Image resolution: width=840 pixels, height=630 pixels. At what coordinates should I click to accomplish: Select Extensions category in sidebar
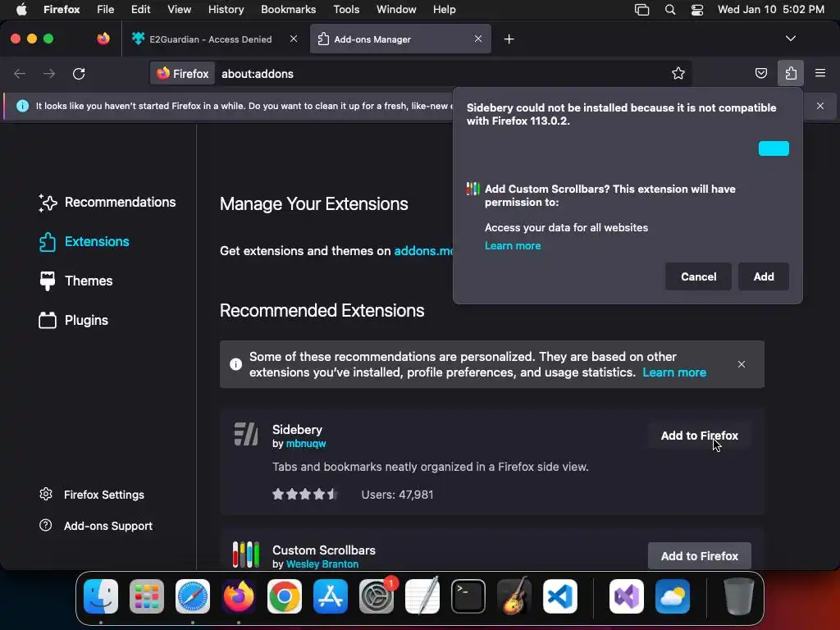click(x=84, y=242)
